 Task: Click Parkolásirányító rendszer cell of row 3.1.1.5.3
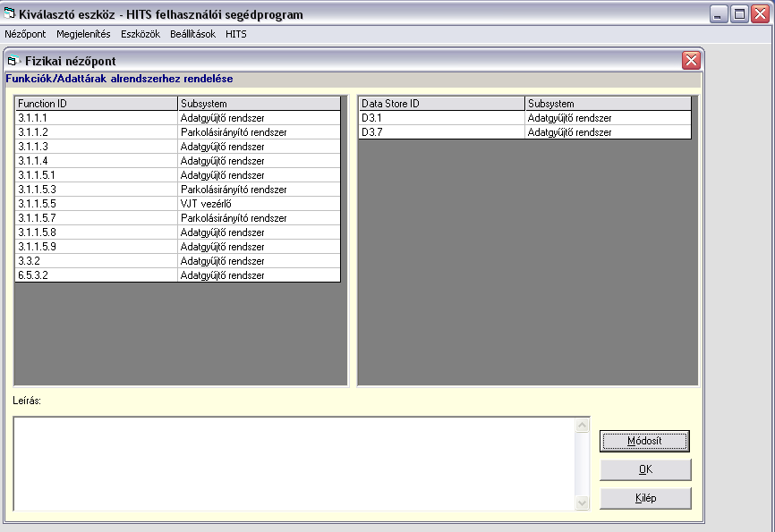[x=259, y=190]
